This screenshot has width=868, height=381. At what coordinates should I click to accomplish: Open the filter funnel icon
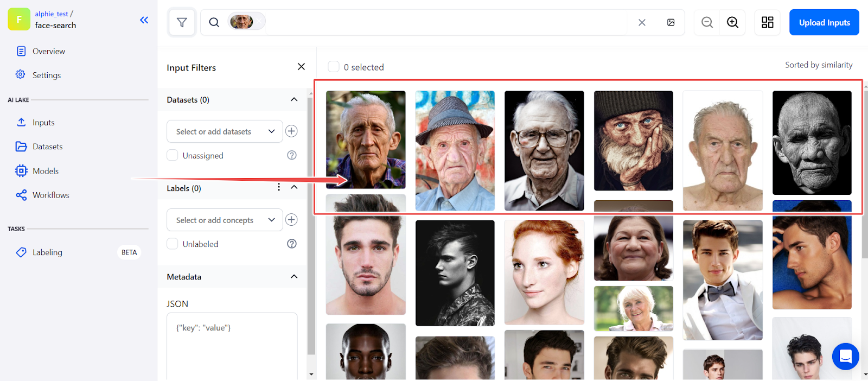(x=182, y=22)
